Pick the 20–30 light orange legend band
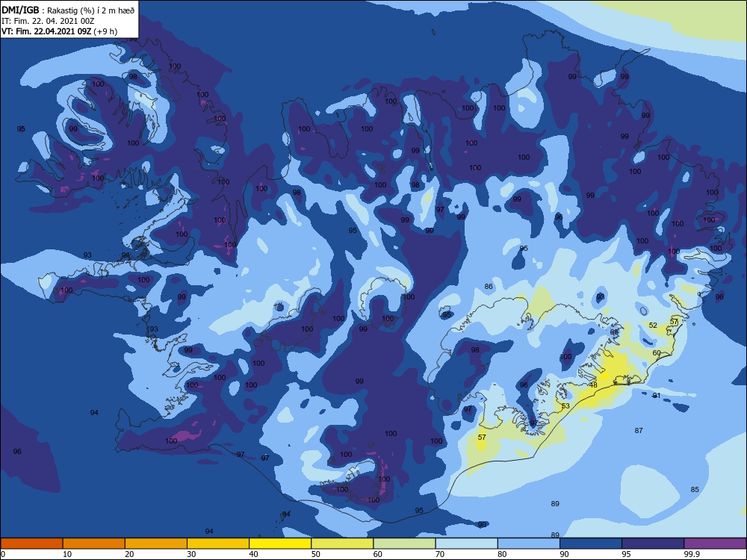The height and width of the screenshot is (560, 747). coord(156,544)
